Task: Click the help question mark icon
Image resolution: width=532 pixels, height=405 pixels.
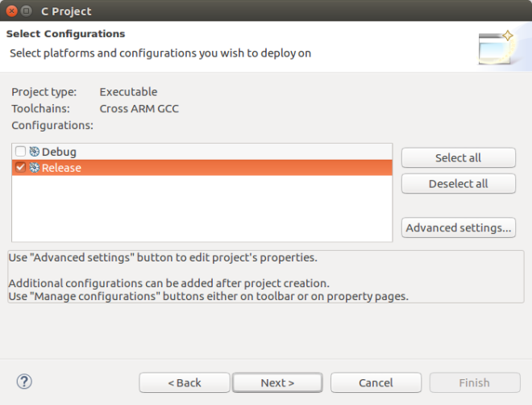Action: pyautogui.click(x=24, y=382)
